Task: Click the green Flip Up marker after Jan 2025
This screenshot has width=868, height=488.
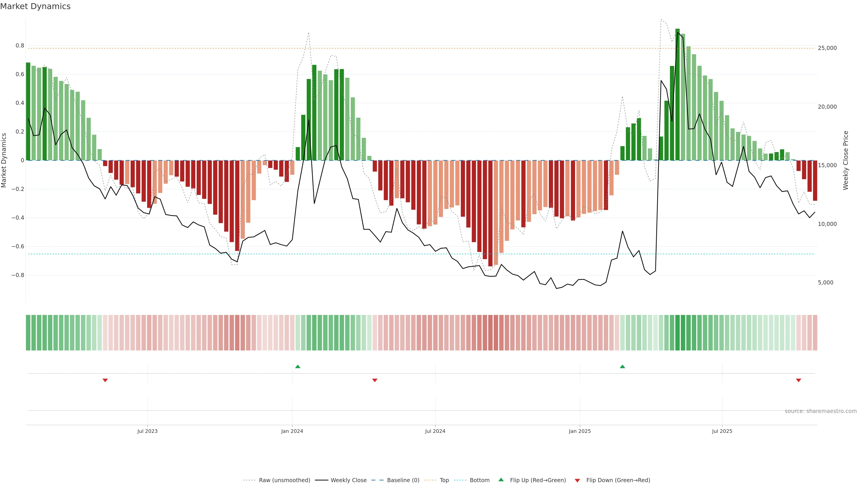Action: (622, 366)
